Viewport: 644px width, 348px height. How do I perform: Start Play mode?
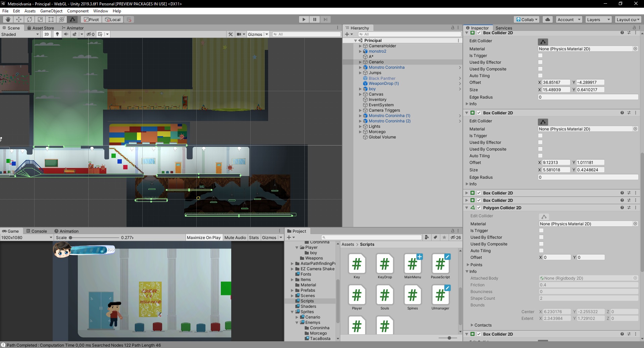pos(304,19)
